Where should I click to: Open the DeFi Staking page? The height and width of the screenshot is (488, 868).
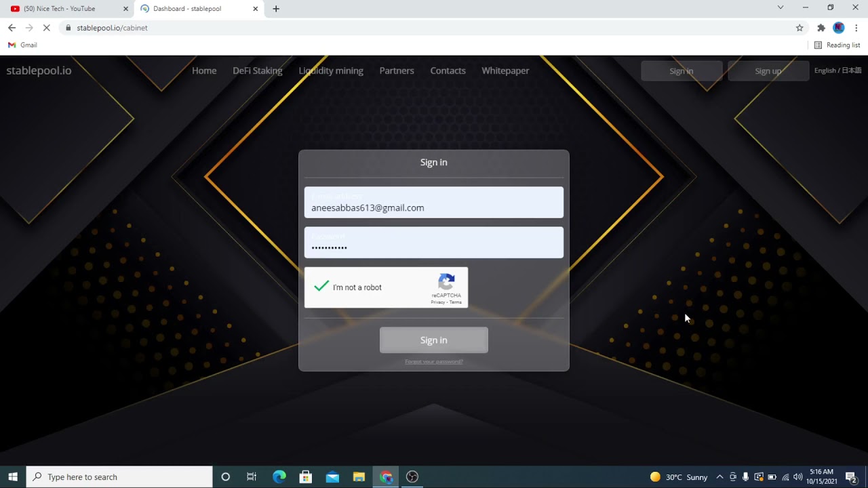pos(258,70)
